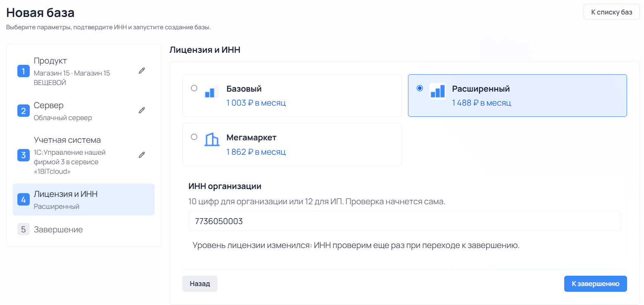This screenshot has height=305, width=644.
Task: Click the ИНН организации label
Action: pos(225,186)
